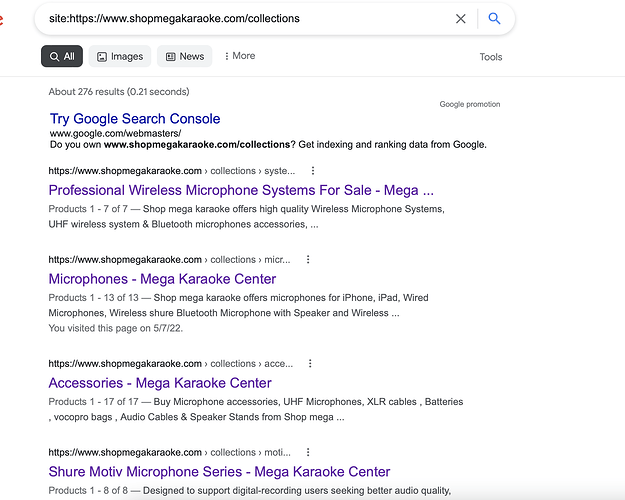Open Professional Wireless Microphone Systems For Sale result
625x500 pixels.
tap(241, 190)
